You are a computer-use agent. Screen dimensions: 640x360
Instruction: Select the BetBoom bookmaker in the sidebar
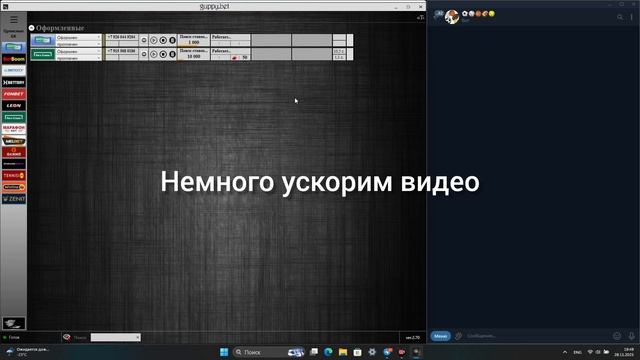point(14,59)
